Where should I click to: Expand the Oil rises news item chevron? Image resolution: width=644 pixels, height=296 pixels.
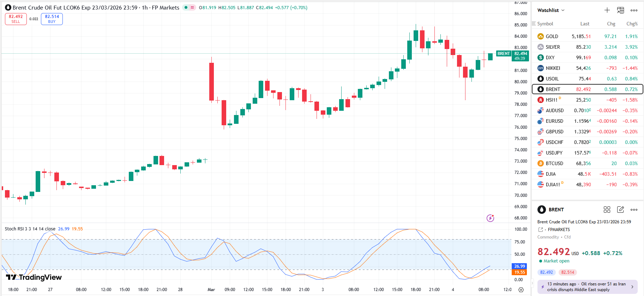[632, 287]
